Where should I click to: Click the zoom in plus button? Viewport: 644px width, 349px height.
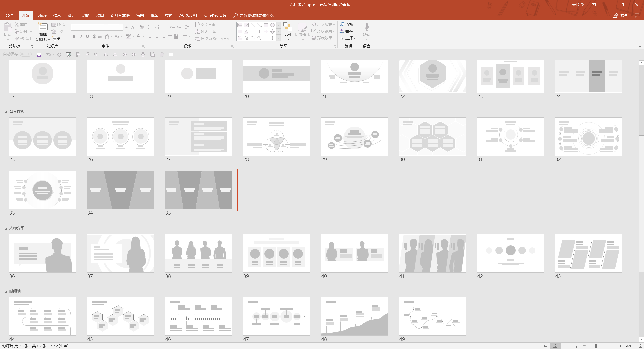click(620, 346)
